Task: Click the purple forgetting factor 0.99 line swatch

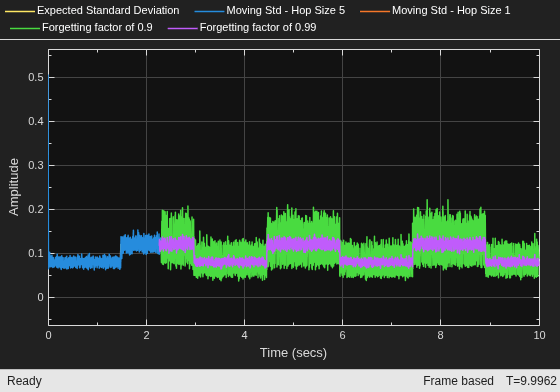Action: click(x=182, y=28)
